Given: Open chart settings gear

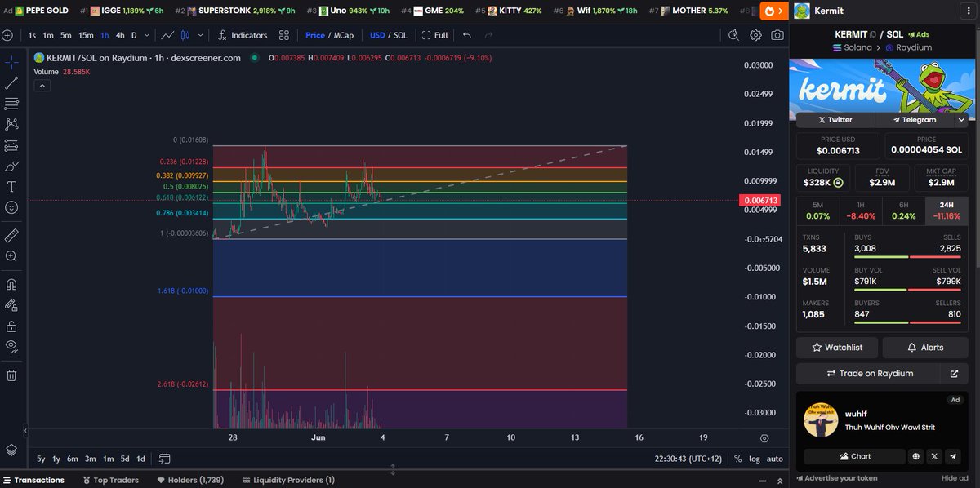Looking at the screenshot, I should pyautogui.click(x=755, y=35).
